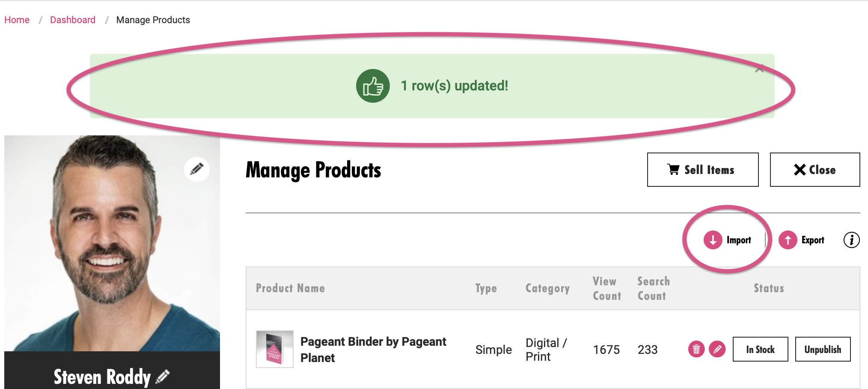The height and width of the screenshot is (389, 868).
Task: Click the Pageant Binder by Pageant Planet name
Action: [x=373, y=350]
